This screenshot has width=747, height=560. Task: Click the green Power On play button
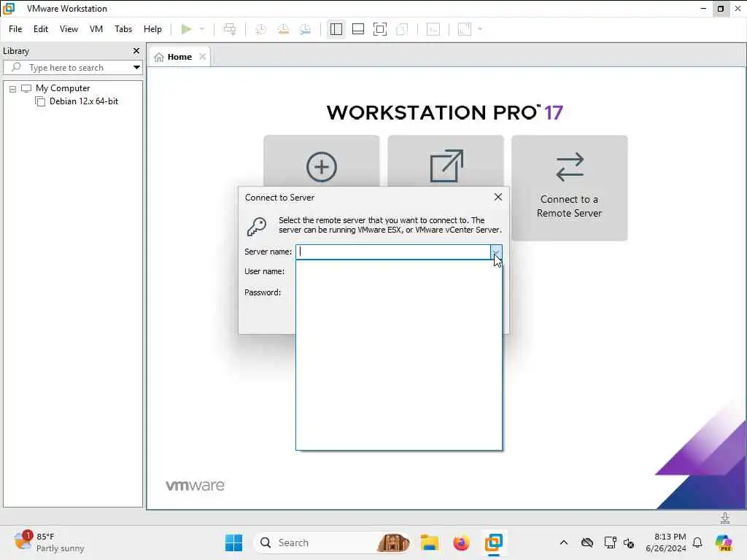tap(186, 29)
